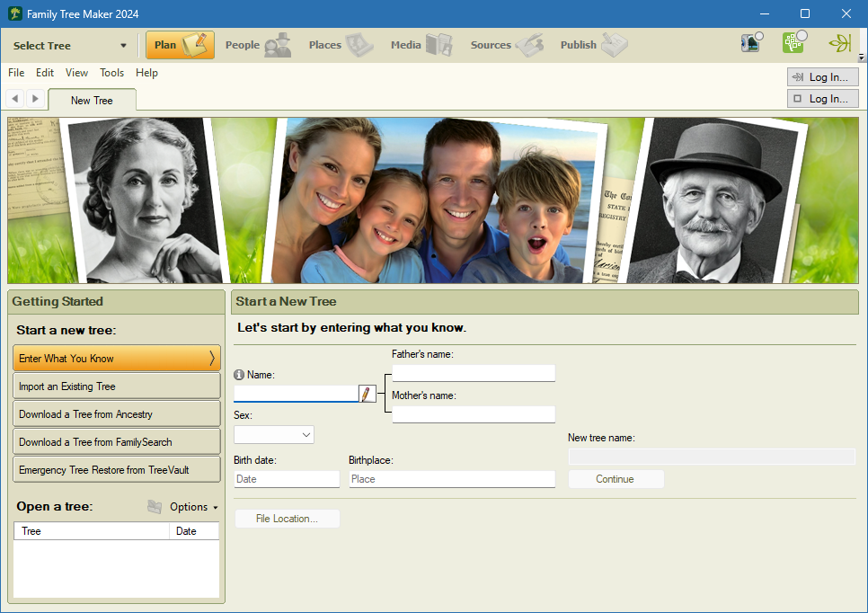Switch to the New Tree tab
Screen dimensions: 868x613
[x=92, y=100]
